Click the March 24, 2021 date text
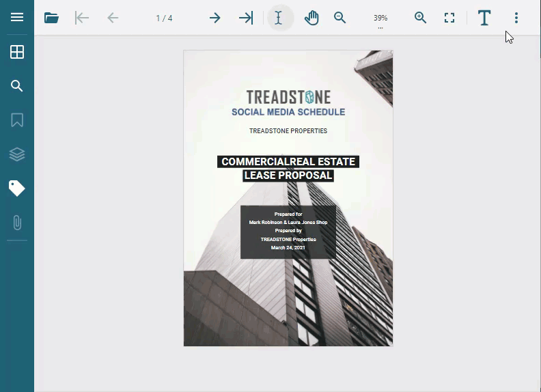 288,247
